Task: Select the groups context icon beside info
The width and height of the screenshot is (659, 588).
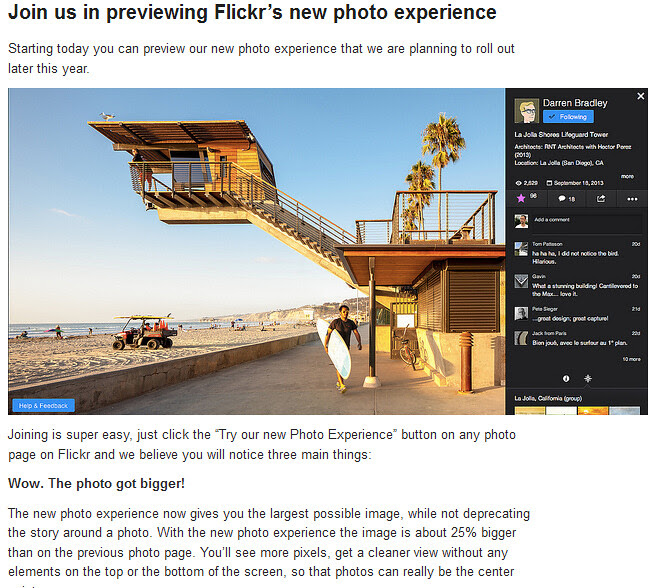Action: (588, 378)
